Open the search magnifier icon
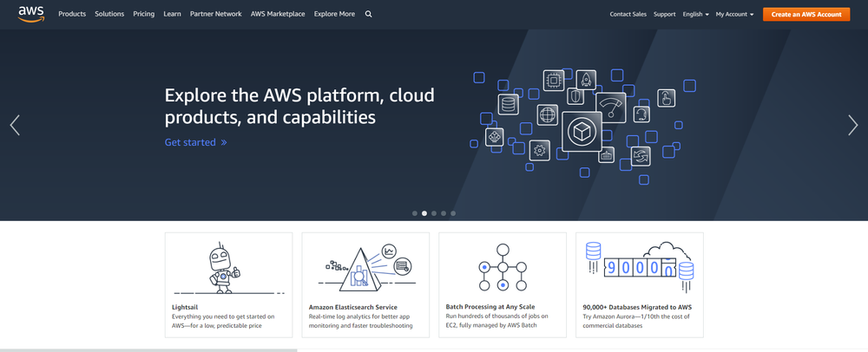 (x=369, y=15)
